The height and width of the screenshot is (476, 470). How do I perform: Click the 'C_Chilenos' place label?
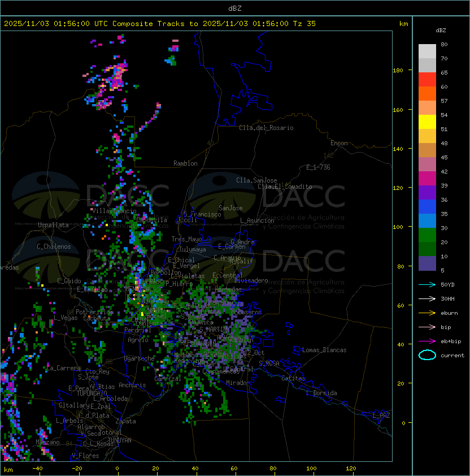[x=54, y=246]
